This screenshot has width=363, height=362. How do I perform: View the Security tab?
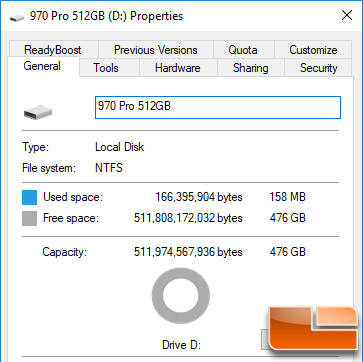318,68
